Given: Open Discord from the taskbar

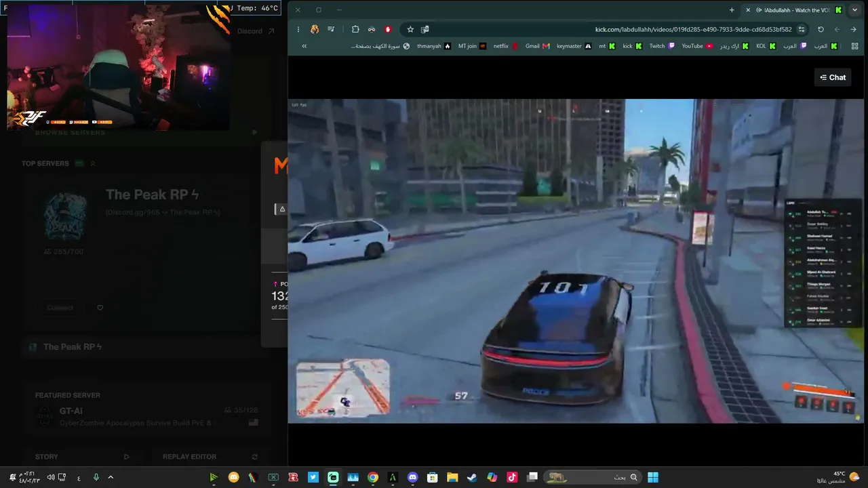Looking at the screenshot, I should coord(412,477).
